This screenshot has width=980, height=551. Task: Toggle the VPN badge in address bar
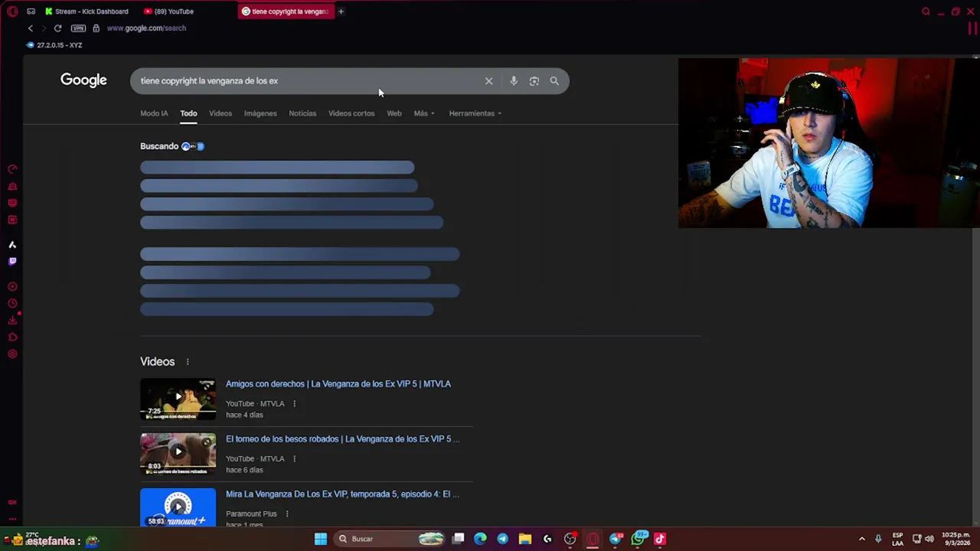pyautogui.click(x=78, y=28)
